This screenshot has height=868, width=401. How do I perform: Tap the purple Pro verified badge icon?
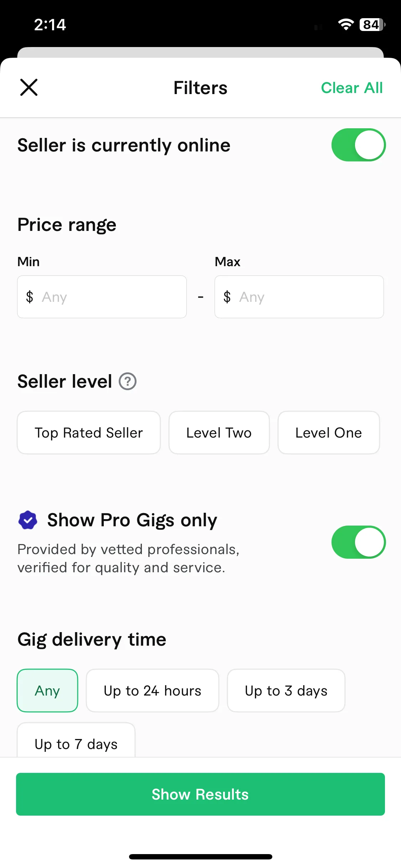coord(28,520)
